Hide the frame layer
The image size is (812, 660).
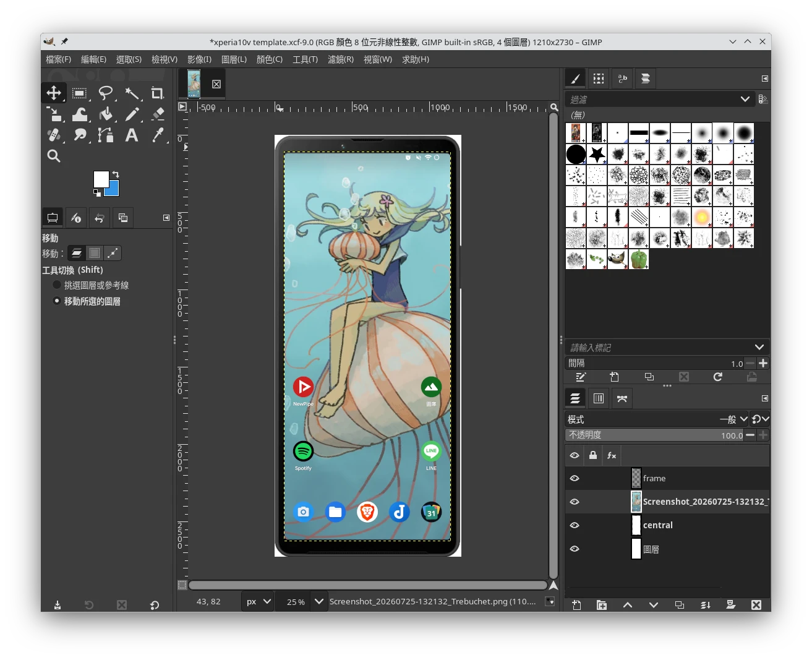(x=575, y=478)
